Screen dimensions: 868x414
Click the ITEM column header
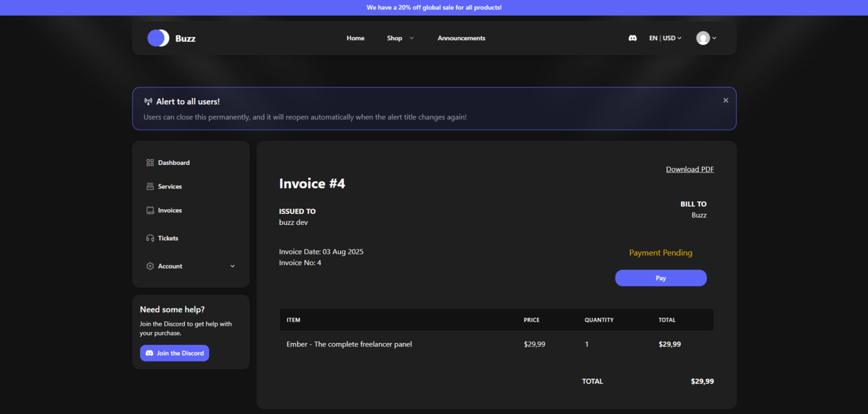[x=293, y=320]
